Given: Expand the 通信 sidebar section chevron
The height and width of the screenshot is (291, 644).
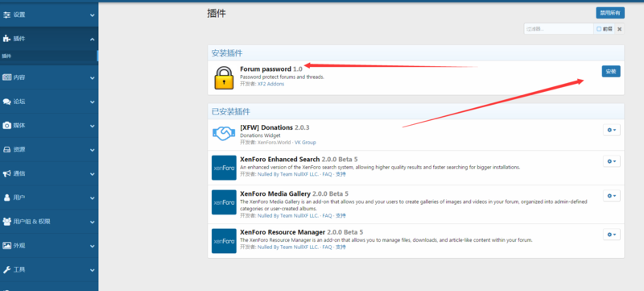Looking at the screenshot, I should click(x=92, y=174).
